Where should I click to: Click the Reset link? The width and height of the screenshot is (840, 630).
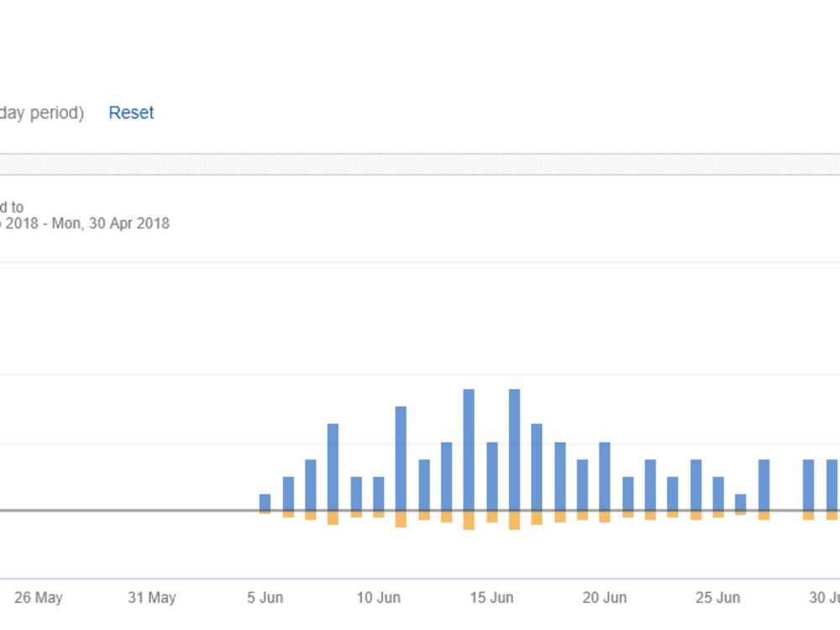[x=131, y=113]
